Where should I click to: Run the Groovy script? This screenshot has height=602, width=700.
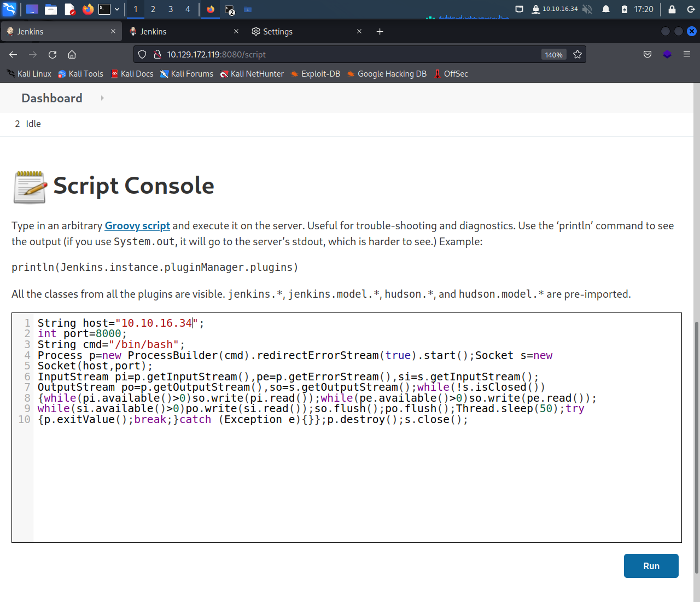651,566
